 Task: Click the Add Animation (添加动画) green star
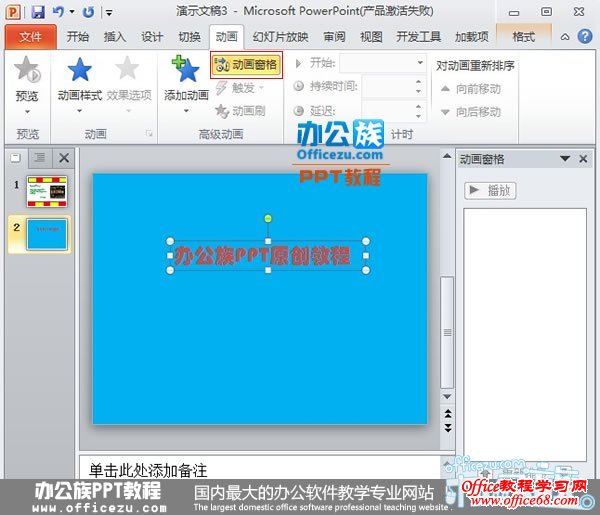pos(186,72)
